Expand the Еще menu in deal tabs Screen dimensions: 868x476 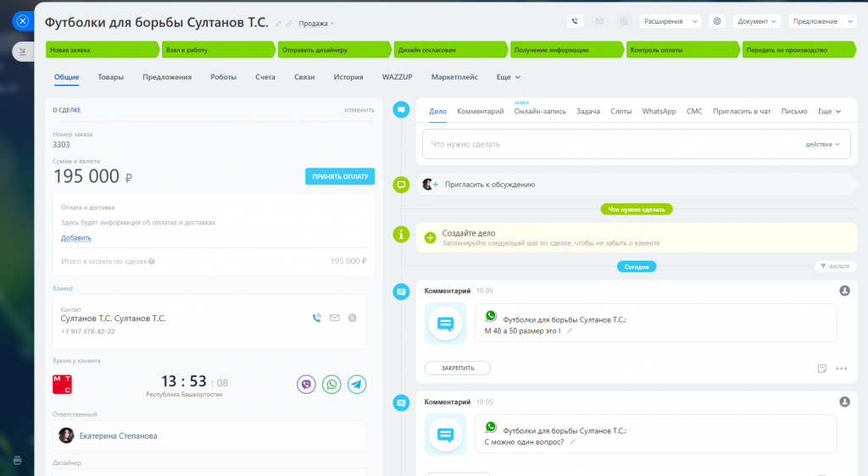point(509,77)
